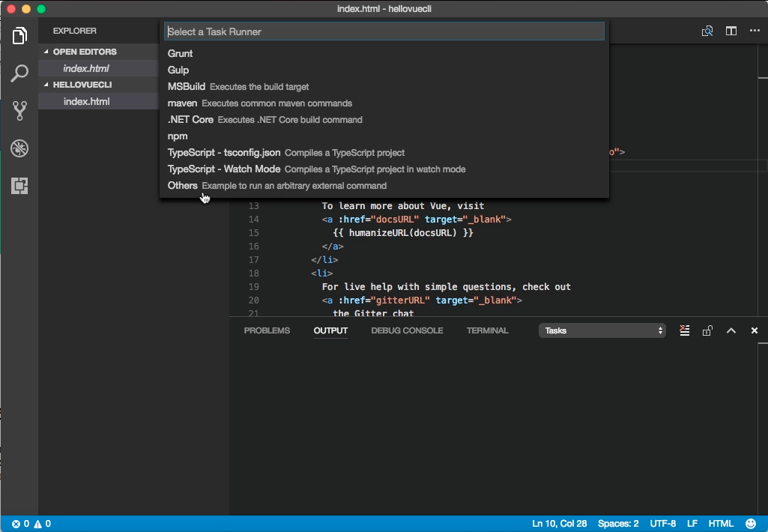Change file encoding via UTF-8
The height and width of the screenshot is (532, 768).
point(662,524)
